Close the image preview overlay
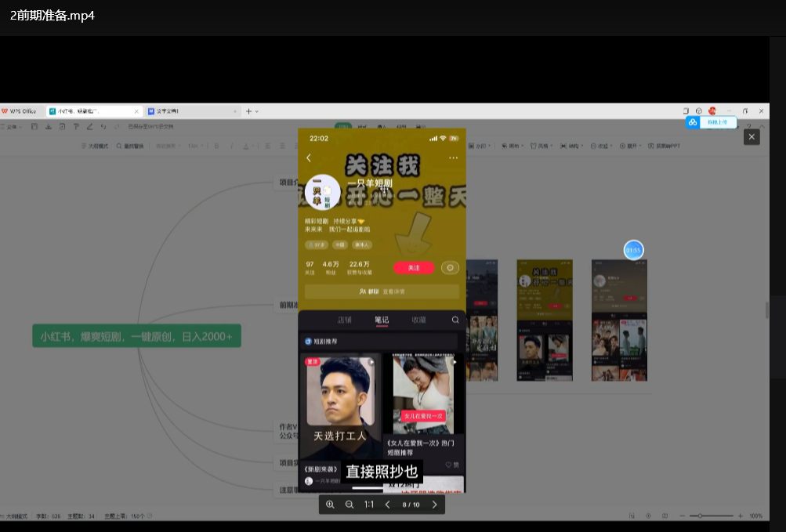The image size is (786, 532). pyautogui.click(x=752, y=137)
